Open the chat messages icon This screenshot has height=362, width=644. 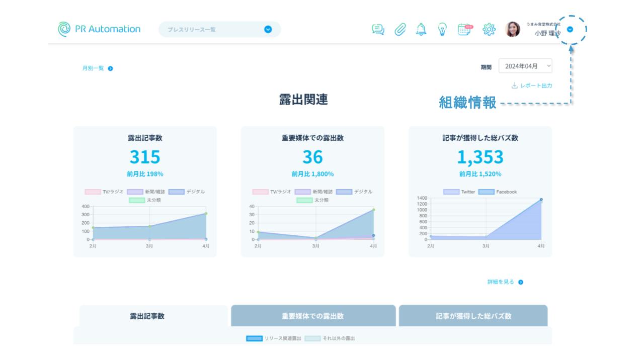coord(378,30)
